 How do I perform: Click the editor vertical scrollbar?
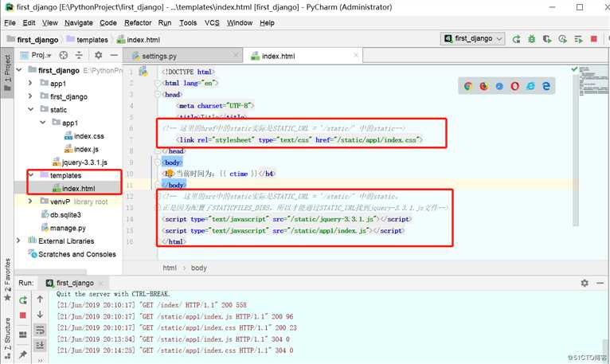(576, 150)
